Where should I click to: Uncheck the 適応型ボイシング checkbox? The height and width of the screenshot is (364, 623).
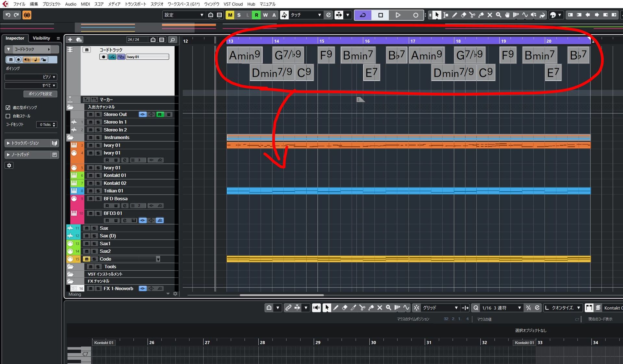point(8,108)
